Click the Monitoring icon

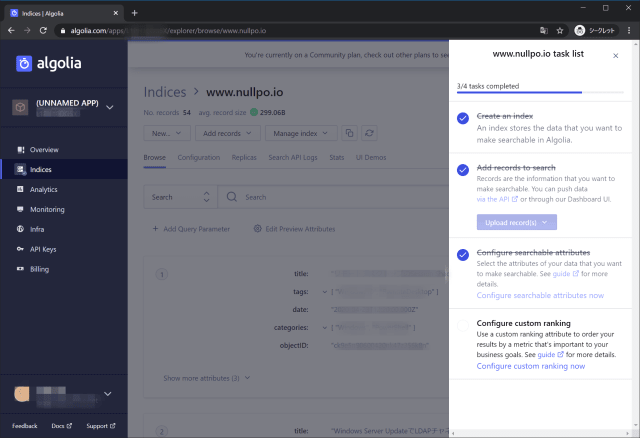click(20, 209)
